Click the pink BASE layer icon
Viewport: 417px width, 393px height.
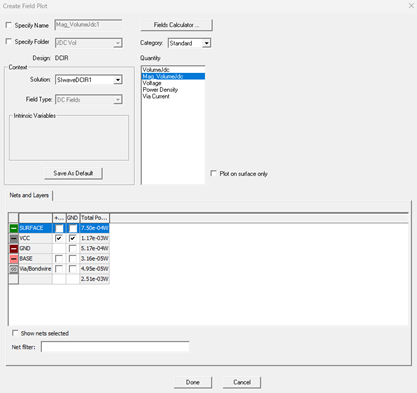14,259
